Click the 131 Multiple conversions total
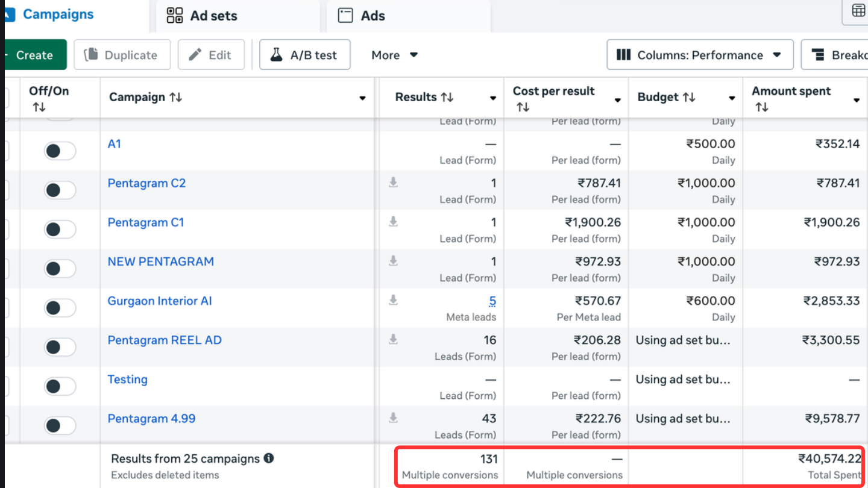The height and width of the screenshot is (488, 868). click(x=489, y=459)
